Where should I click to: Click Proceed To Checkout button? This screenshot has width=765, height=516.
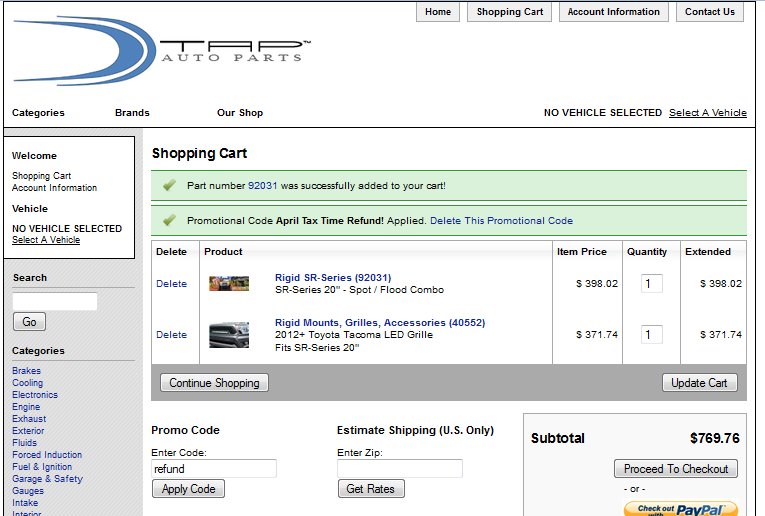coord(676,469)
